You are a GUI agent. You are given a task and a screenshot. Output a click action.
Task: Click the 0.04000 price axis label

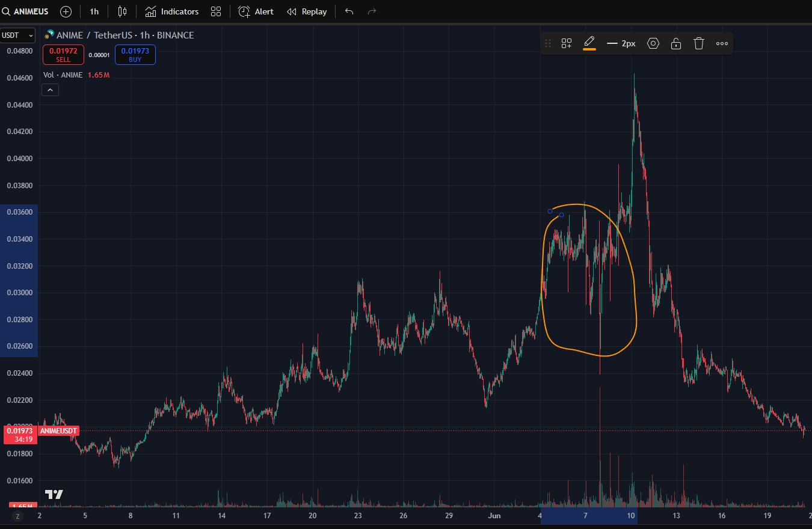pos(19,159)
